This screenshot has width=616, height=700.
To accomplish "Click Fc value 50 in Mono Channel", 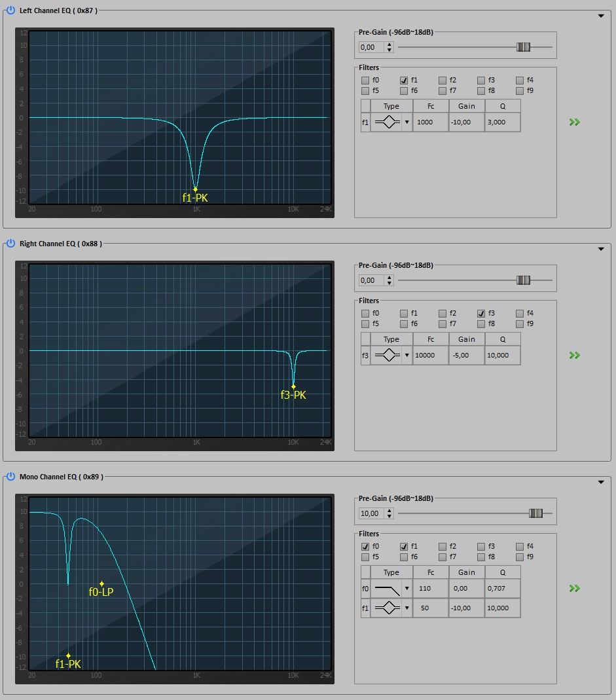I will (431, 608).
